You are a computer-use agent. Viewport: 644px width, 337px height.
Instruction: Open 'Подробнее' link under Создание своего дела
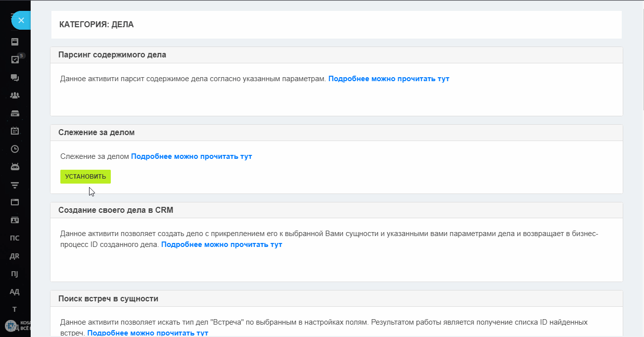pyautogui.click(x=222, y=244)
